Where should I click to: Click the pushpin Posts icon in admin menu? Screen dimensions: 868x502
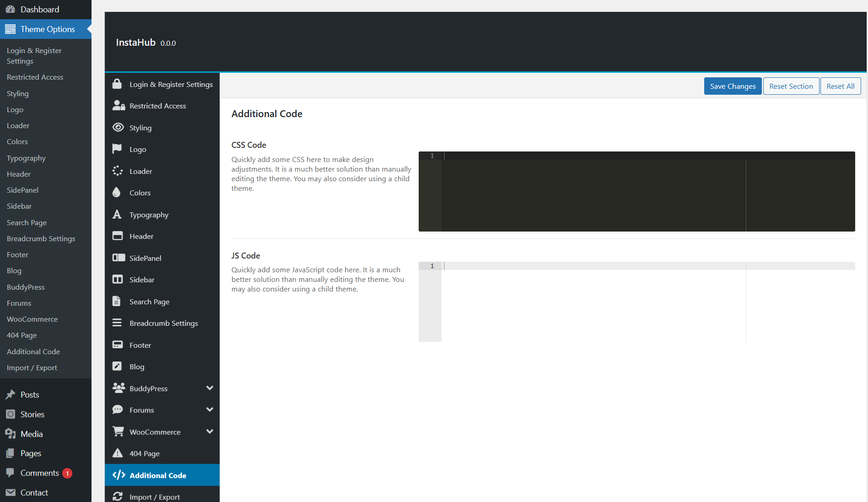click(x=11, y=394)
